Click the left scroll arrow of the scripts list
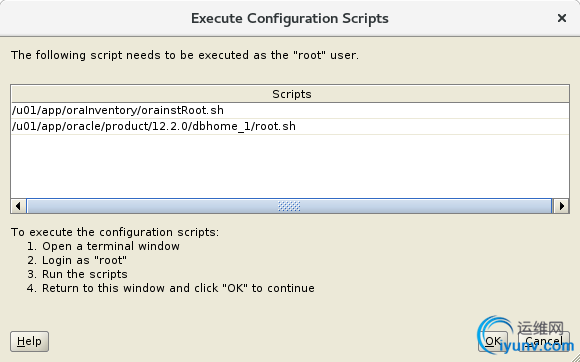 point(18,206)
